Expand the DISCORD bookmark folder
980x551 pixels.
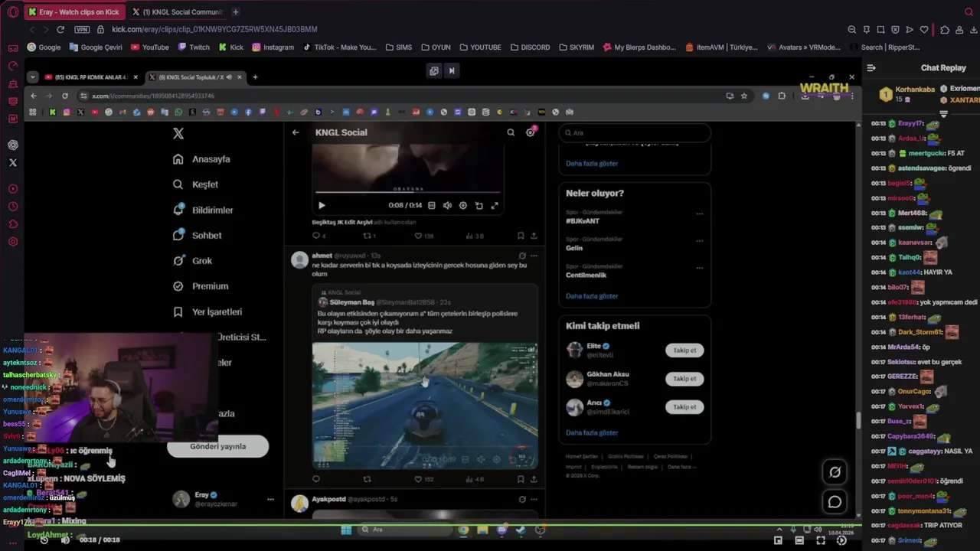(529, 47)
